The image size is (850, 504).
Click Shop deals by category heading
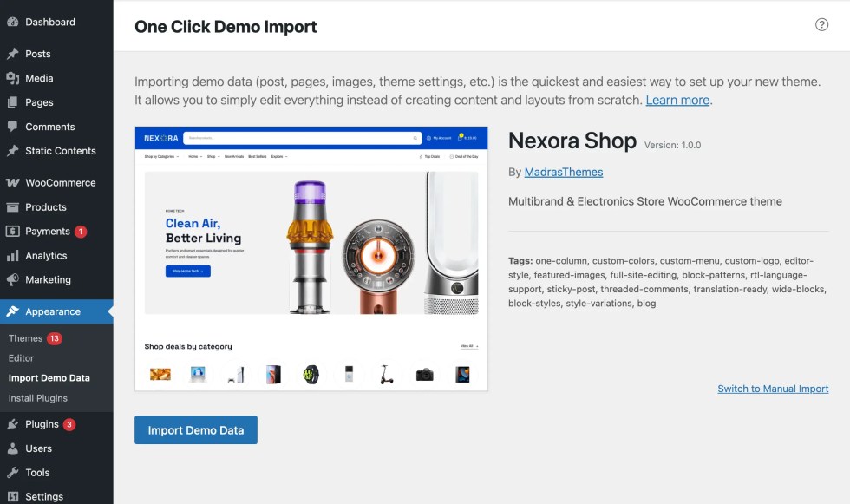188,346
